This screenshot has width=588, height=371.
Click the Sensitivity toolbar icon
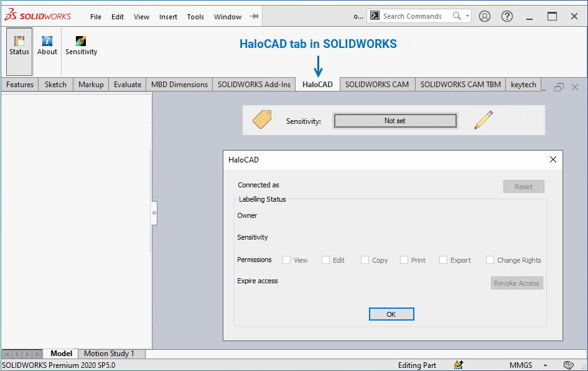pyautogui.click(x=81, y=42)
